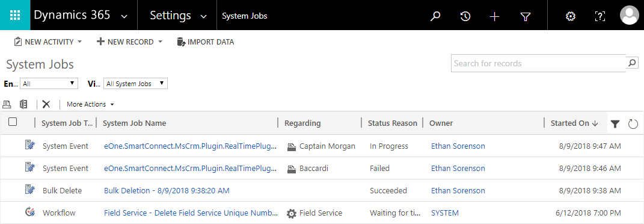
Task: Open the New Activity dropdown arrow
Action: [80, 42]
